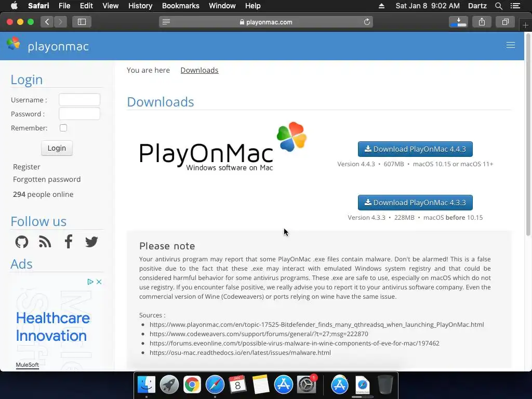
Task: Open the Forgotten password link
Action: 47,179
